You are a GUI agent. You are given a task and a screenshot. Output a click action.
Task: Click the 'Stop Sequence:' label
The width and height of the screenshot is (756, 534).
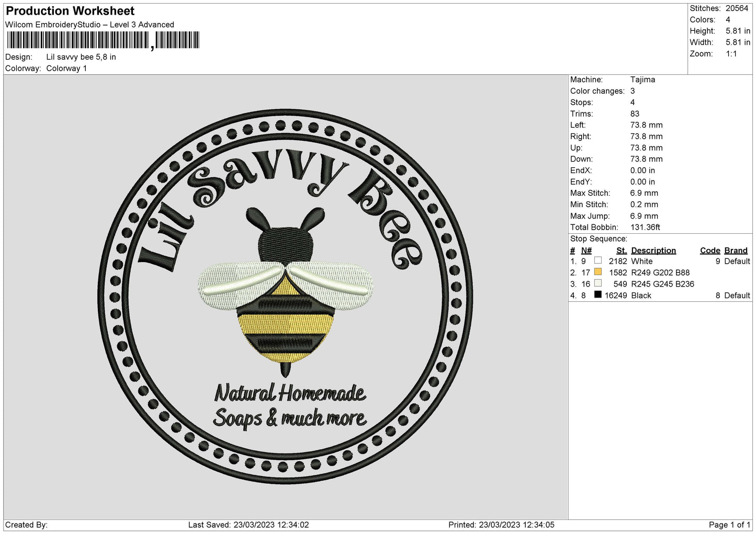(x=599, y=239)
